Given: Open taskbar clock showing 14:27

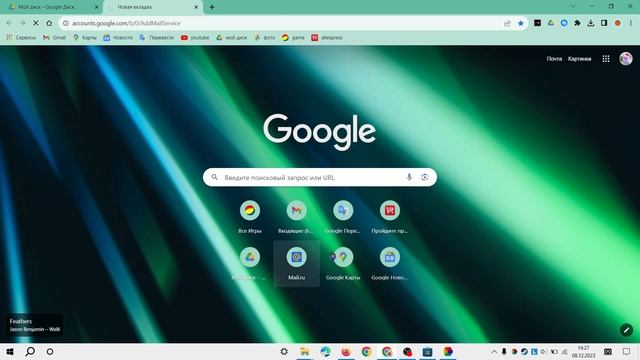Looking at the screenshot, I should click(x=583, y=351).
